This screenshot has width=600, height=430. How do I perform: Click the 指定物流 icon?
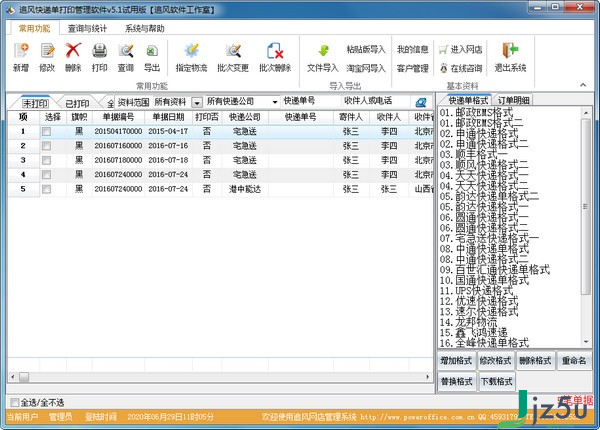(x=191, y=50)
